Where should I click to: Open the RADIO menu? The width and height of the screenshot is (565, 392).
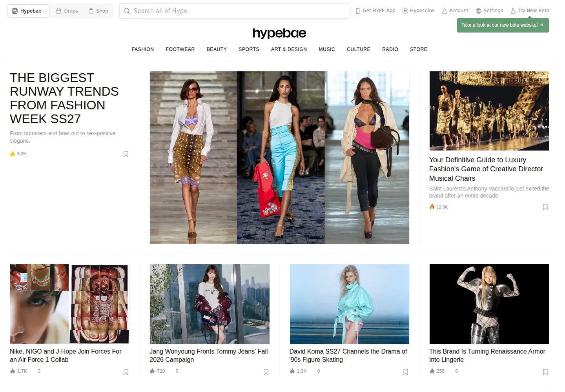pyautogui.click(x=390, y=49)
